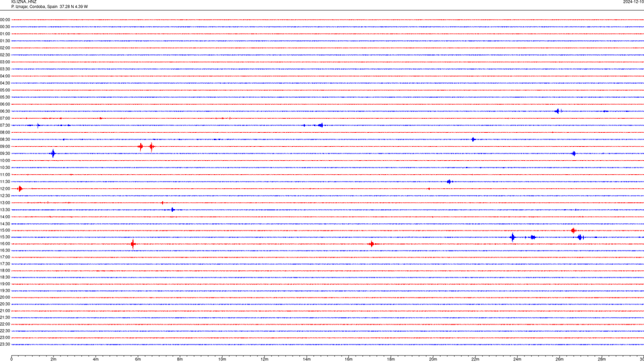
Task: Mark the small red spike near 7m on 13:00 trace
Action: [x=162, y=202]
